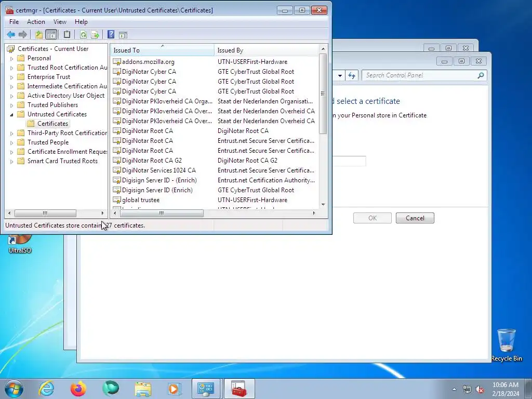Click the Back arrow in certmgr toolbar

coord(11,35)
